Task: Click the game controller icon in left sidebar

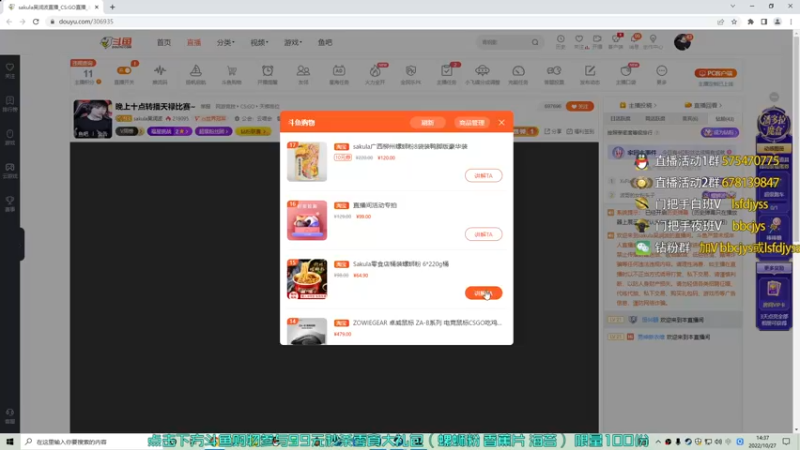Action: [10, 167]
